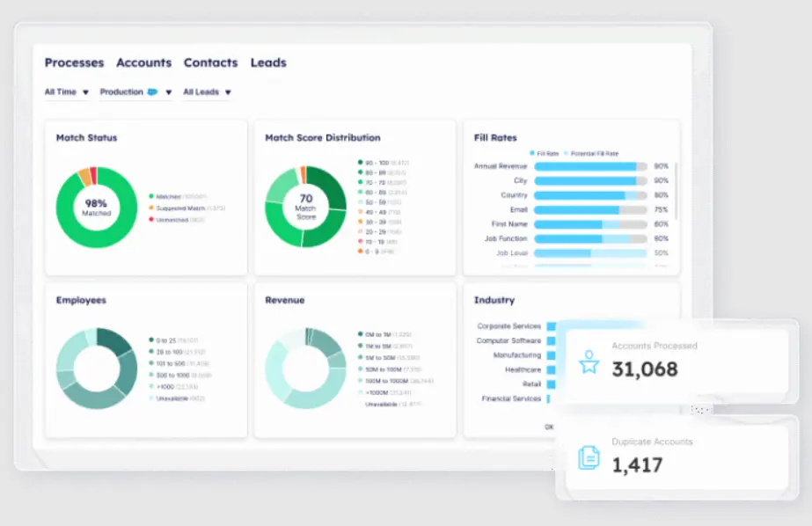Click the Salesforce cloud icon beside Production
Image resolution: width=812 pixels, height=526 pixels.
tap(152, 91)
